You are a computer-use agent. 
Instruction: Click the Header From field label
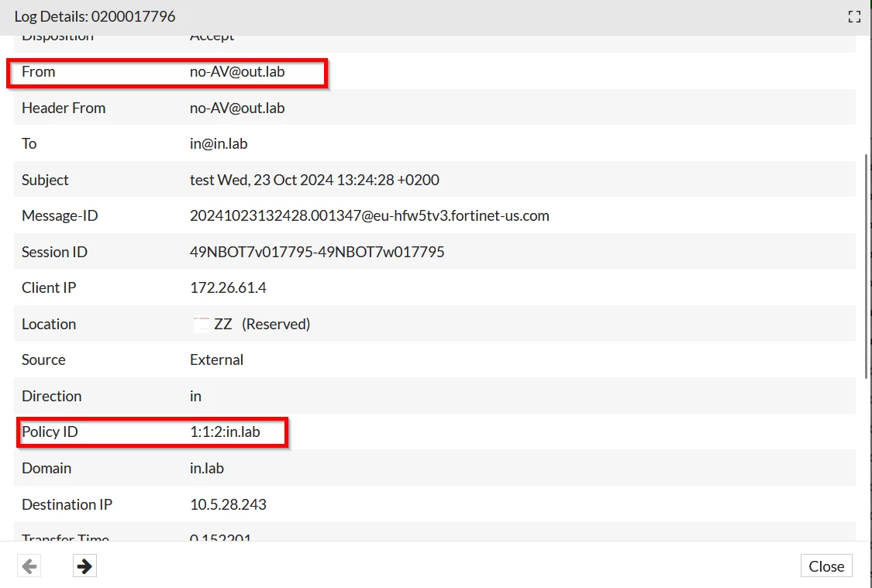pos(64,108)
